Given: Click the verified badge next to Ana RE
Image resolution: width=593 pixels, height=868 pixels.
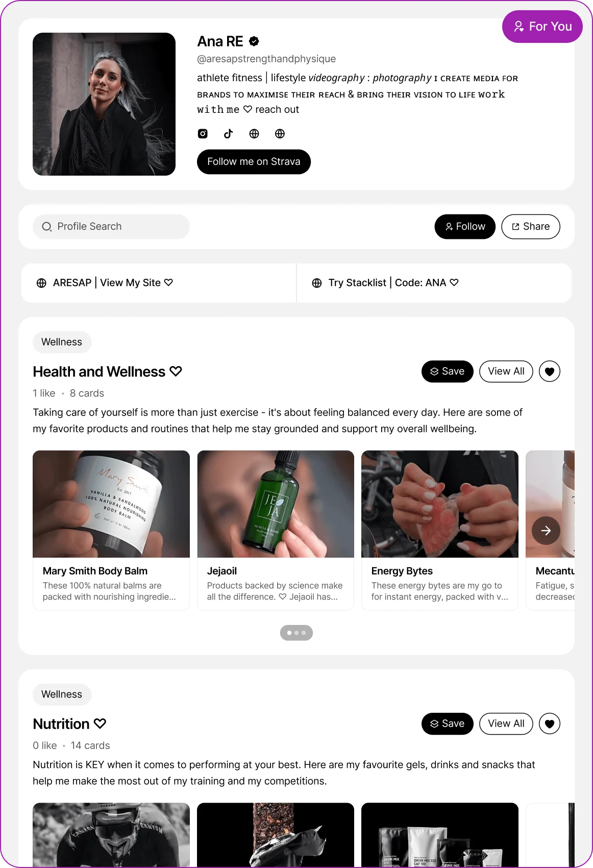Looking at the screenshot, I should [254, 41].
